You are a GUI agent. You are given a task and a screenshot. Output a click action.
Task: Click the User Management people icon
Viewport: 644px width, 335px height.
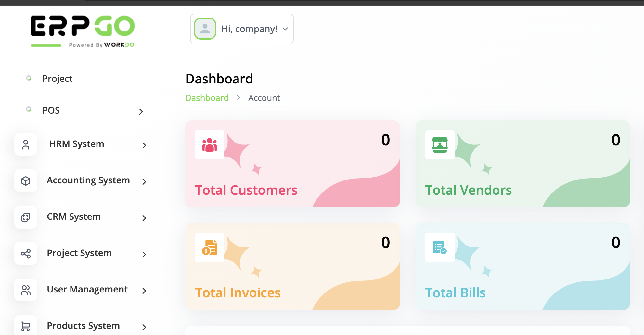click(26, 290)
